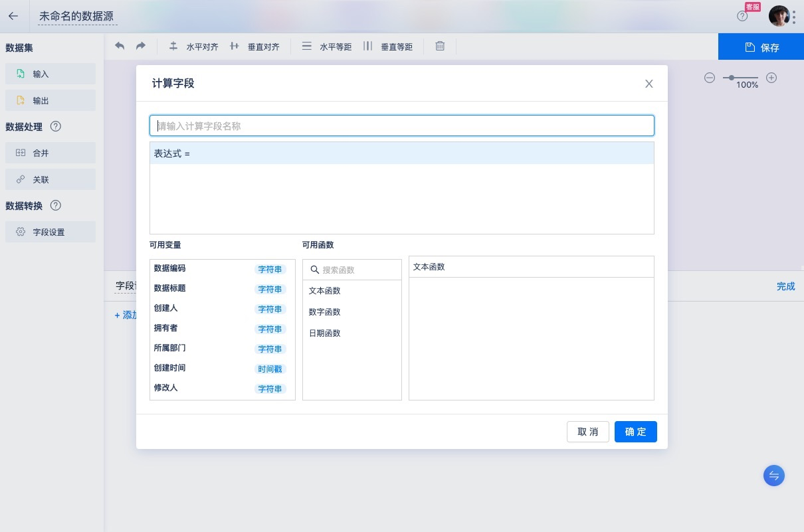Go back using the left arrow icon
This screenshot has width=804, height=532.
[x=13, y=16]
